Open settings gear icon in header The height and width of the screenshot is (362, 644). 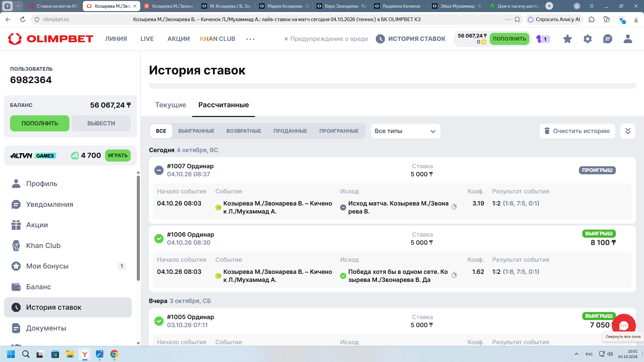coord(587,39)
